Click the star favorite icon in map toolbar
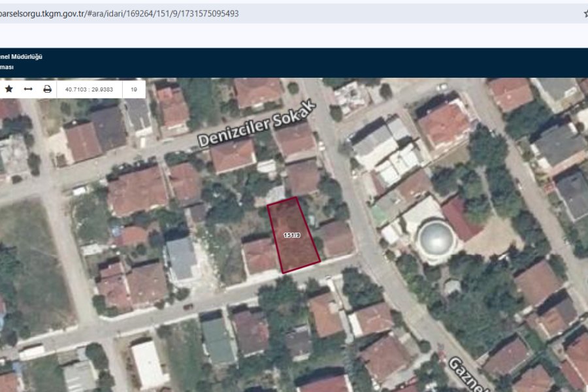Screen dimensions: 588x392 pos(9,89)
